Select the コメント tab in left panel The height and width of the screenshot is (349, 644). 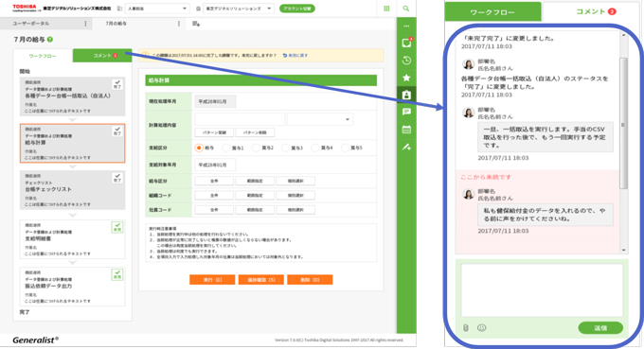102,56
